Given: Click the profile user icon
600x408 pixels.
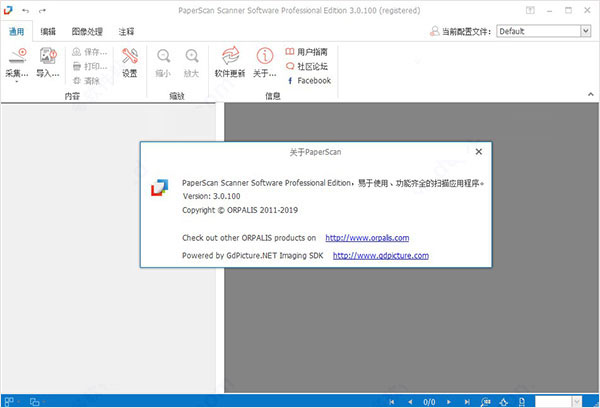Looking at the screenshot, I should coord(434,31).
